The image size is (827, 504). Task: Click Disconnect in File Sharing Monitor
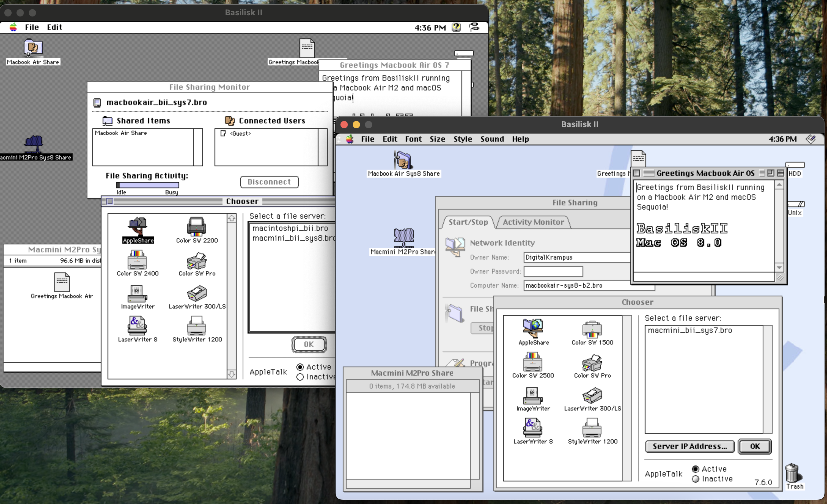click(269, 182)
